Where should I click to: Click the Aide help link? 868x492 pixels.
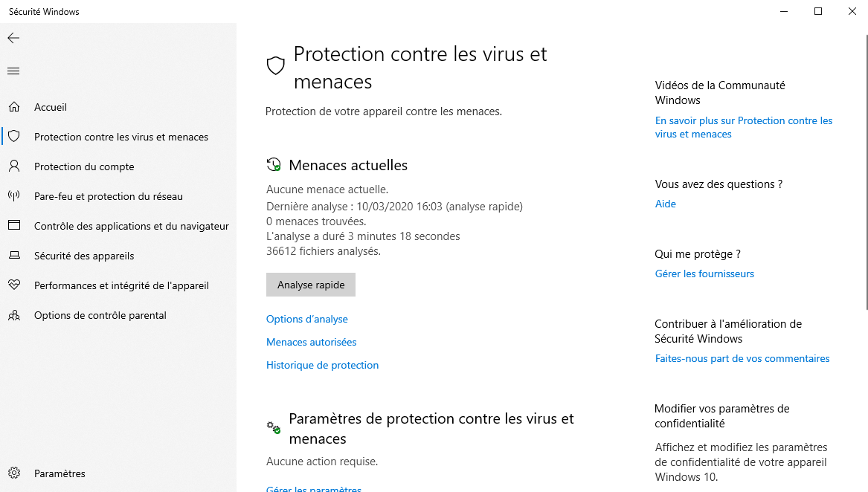(665, 204)
